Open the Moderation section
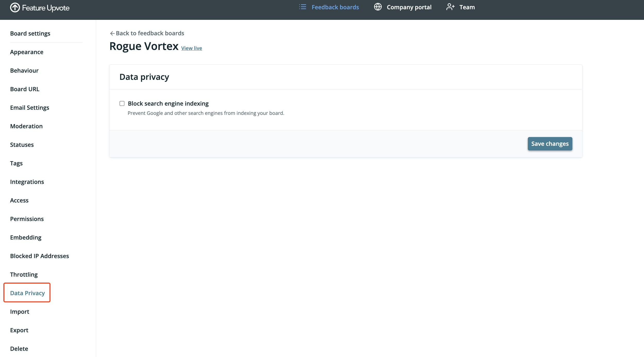Image resolution: width=644 pixels, height=357 pixels. click(x=26, y=126)
